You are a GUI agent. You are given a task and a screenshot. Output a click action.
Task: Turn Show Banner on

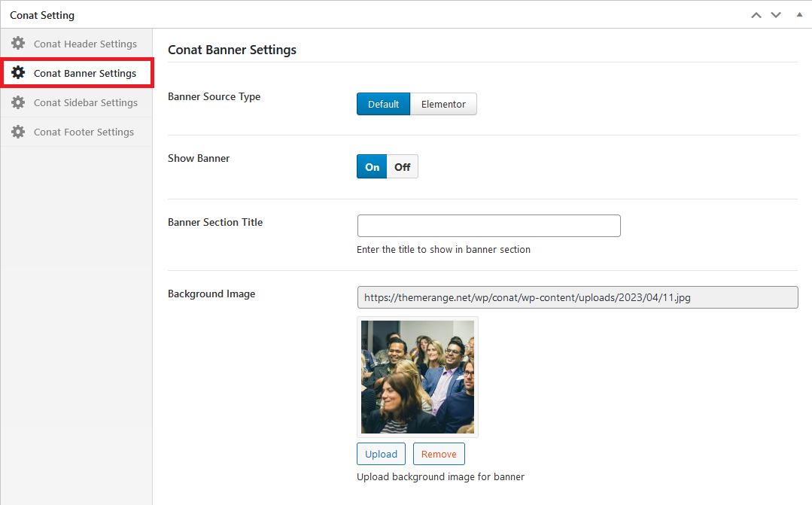pyautogui.click(x=372, y=167)
